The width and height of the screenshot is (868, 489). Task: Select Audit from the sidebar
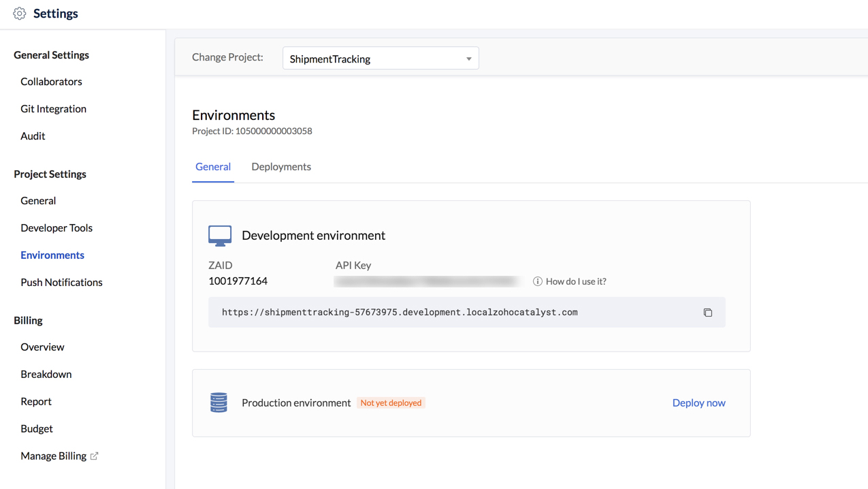(x=32, y=136)
